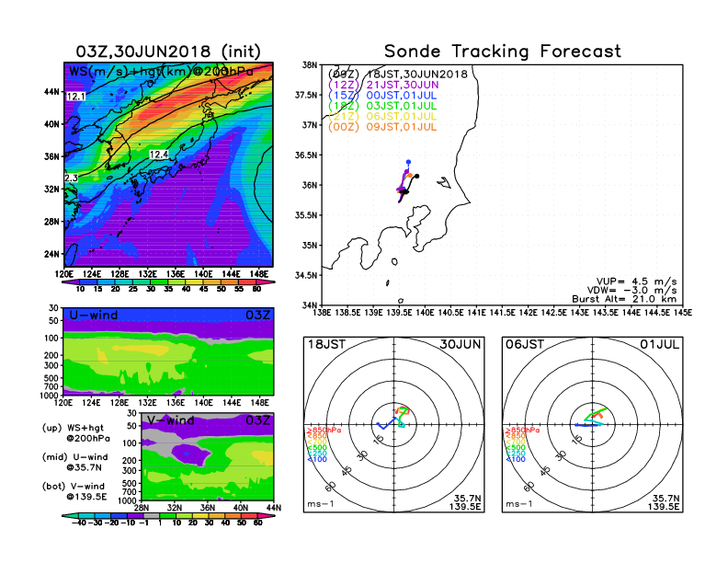
Task: Click the "30JUN" hodograph label
Action: [x=461, y=344]
